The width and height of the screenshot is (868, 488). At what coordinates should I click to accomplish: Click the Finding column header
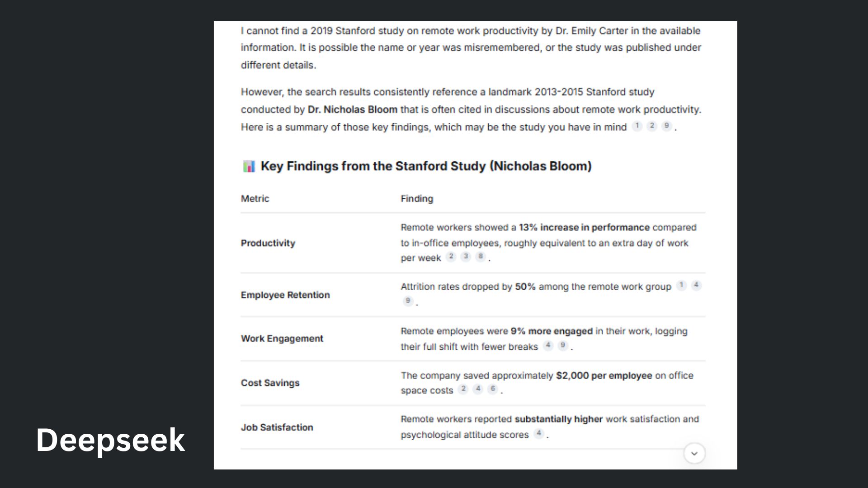416,199
